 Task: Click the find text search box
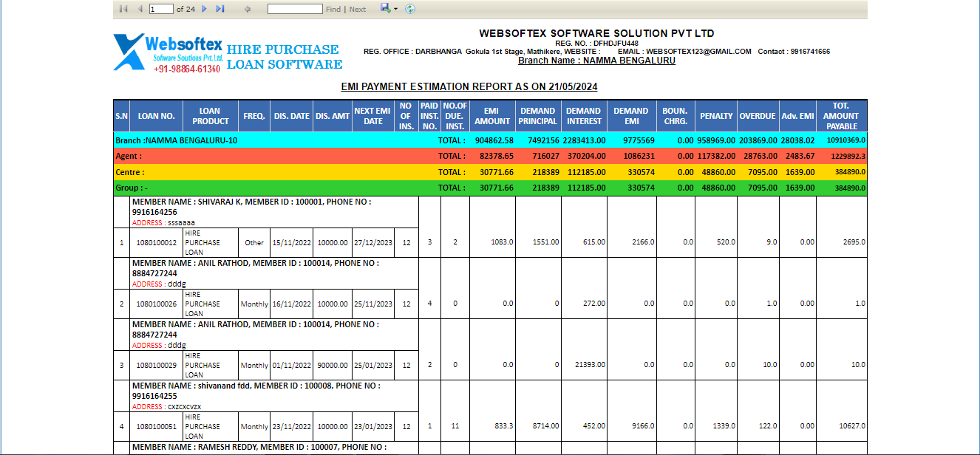(295, 9)
